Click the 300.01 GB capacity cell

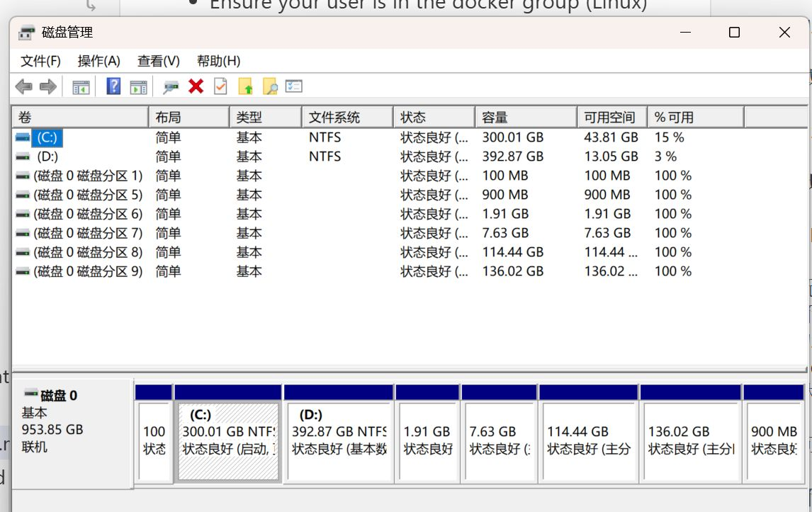click(513, 137)
